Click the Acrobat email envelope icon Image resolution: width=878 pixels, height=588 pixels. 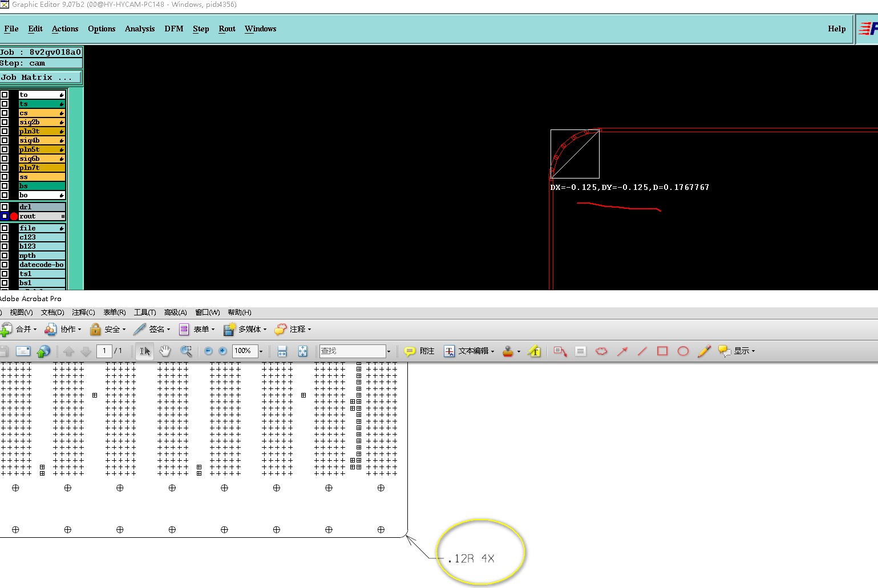23,351
